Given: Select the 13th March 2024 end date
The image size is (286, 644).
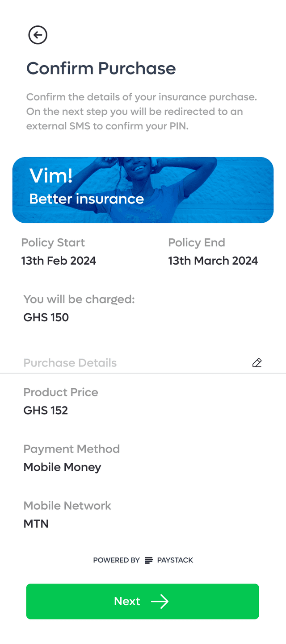Looking at the screenshot, I should [x=213, y=261].
